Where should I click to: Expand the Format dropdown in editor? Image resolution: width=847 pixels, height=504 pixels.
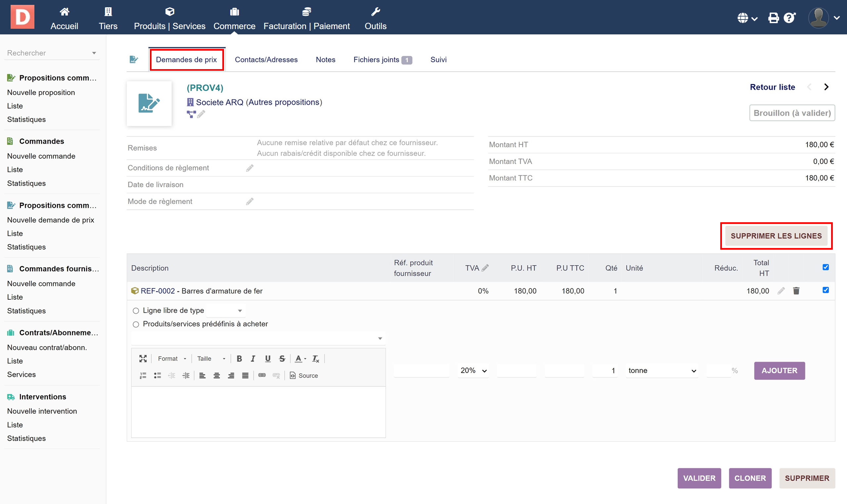point(172,358)
